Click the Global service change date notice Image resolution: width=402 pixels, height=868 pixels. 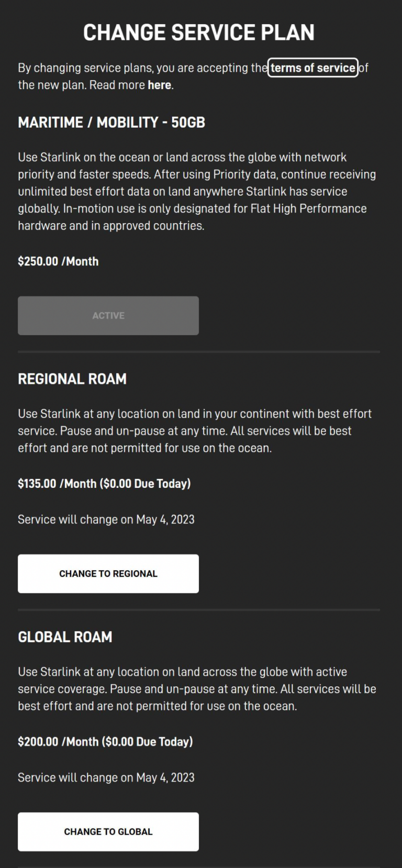[106, 777]
